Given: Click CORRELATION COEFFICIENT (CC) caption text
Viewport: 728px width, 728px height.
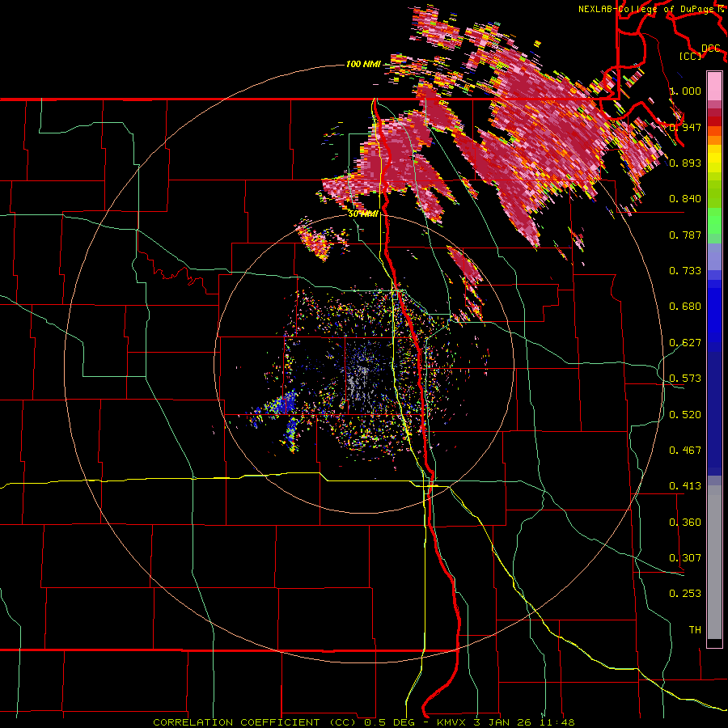Looking at the screenshot, I should pos(255,722).
